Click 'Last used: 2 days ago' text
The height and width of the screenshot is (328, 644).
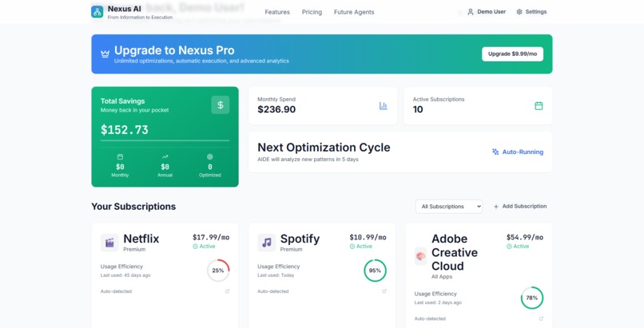click(x=438, y=302)
